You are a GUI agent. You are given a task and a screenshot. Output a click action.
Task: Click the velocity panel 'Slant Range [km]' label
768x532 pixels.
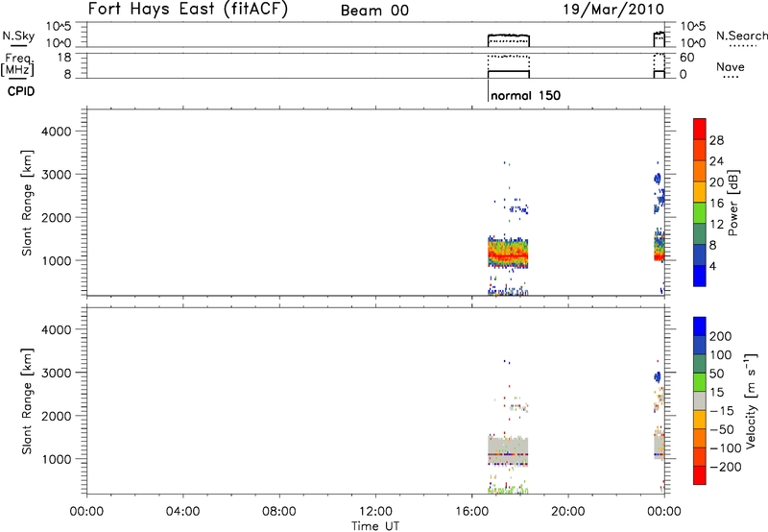click(27, 400)
